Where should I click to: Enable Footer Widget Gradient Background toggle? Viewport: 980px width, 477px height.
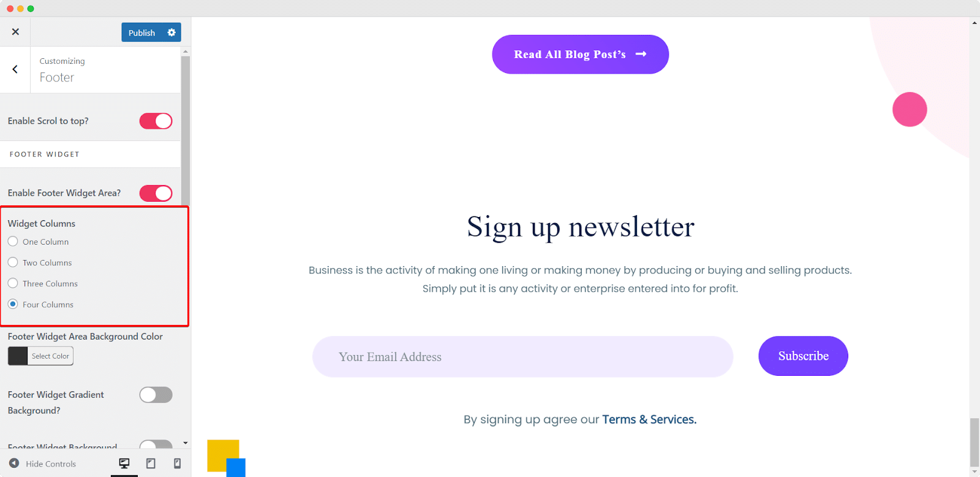tap(156, 395)
